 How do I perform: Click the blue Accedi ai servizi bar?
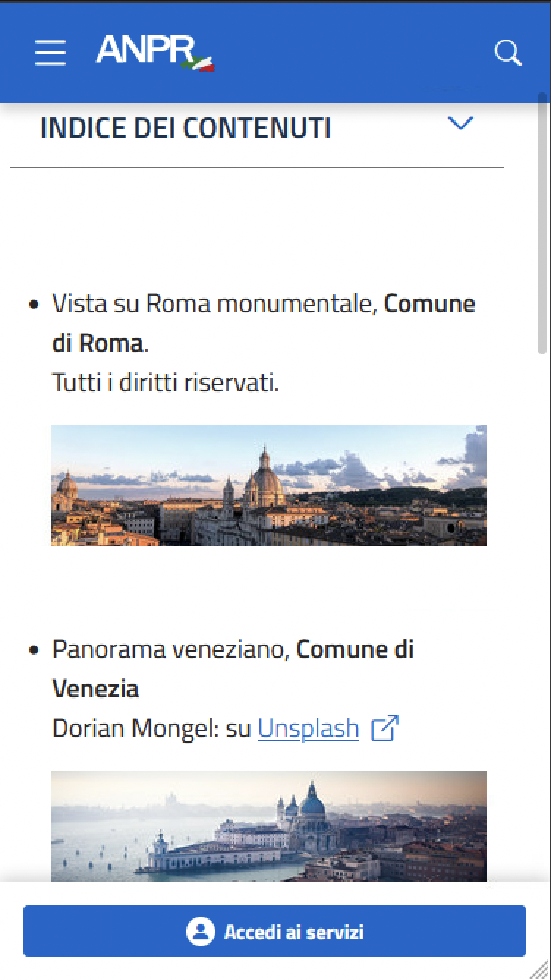click(x=275, y=931)
